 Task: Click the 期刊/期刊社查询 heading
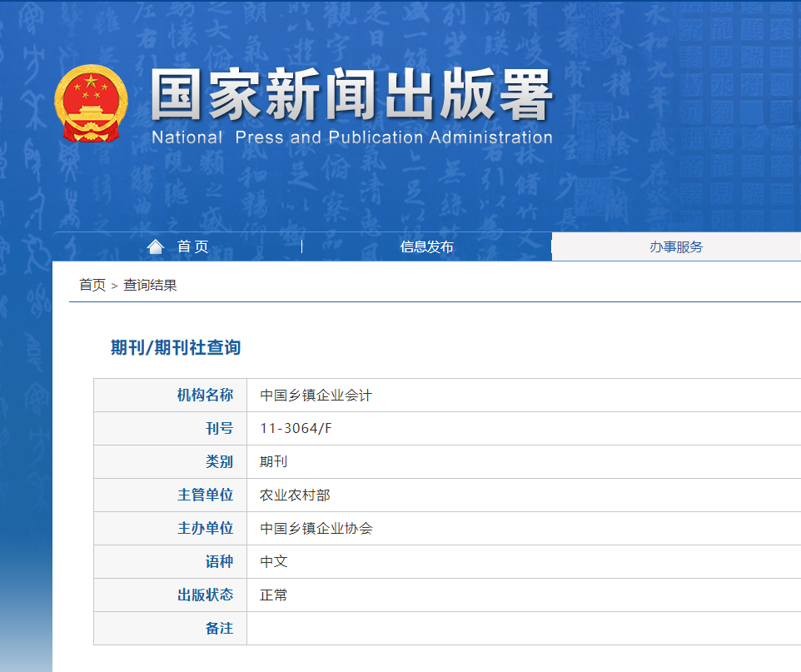[176, 347]
